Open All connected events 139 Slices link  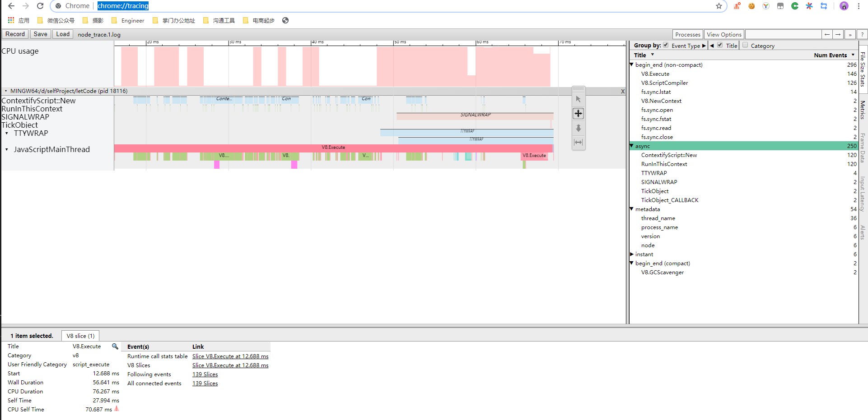[x=205, y=383]
